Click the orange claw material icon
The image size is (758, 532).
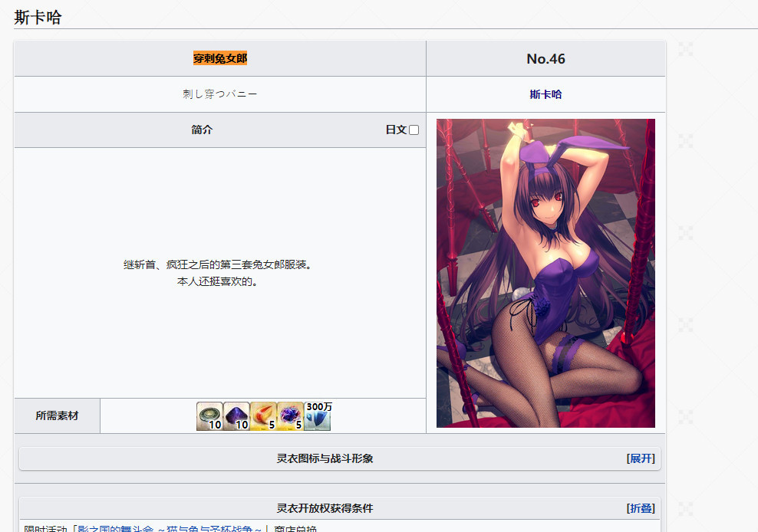[263, 416]
